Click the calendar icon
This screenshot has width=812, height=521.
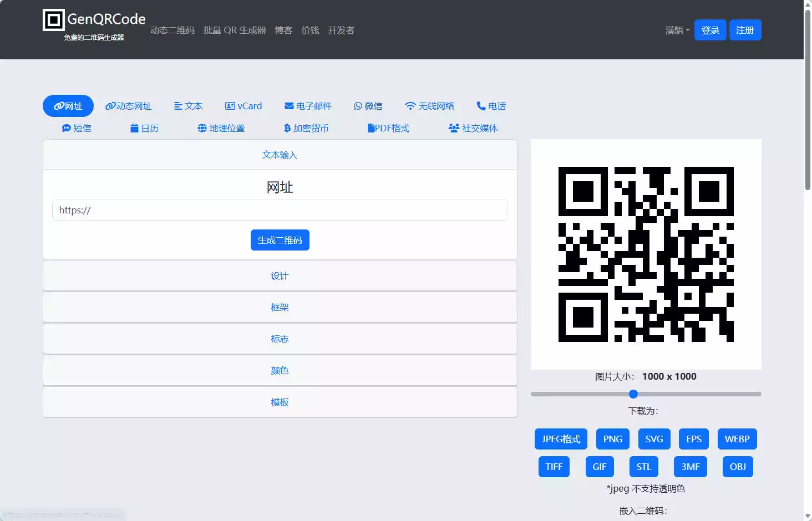tap(134, 128)
